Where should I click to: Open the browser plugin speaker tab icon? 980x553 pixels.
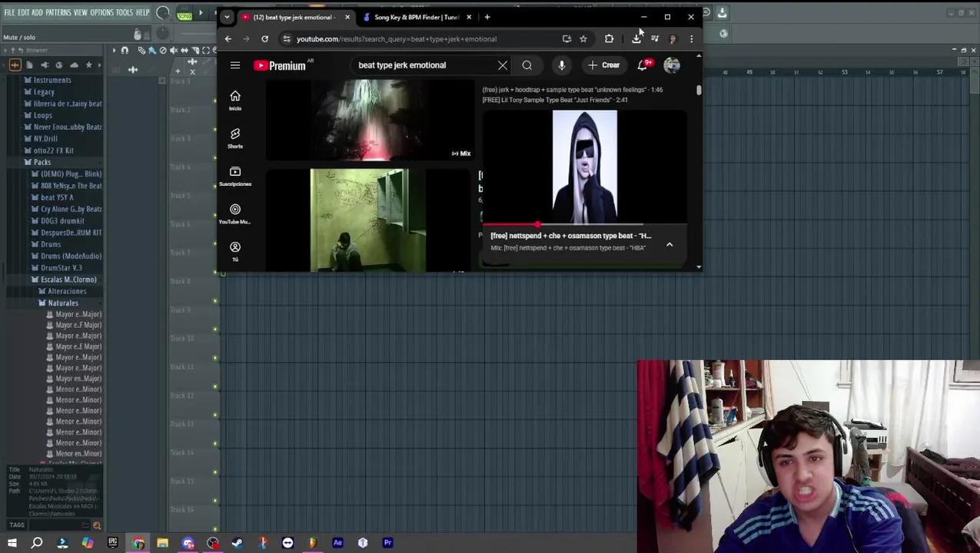click(x=45, y=65)
